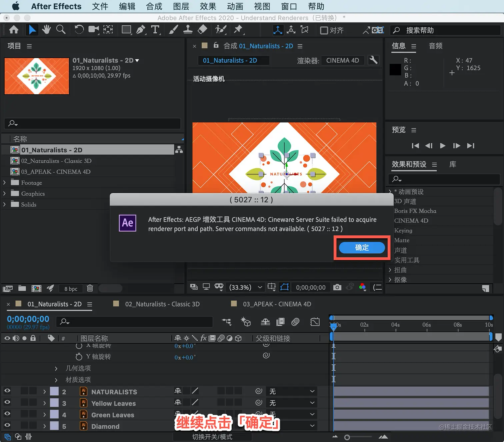
Task: Open renderer options wrench icon
Action: [373, 60]
